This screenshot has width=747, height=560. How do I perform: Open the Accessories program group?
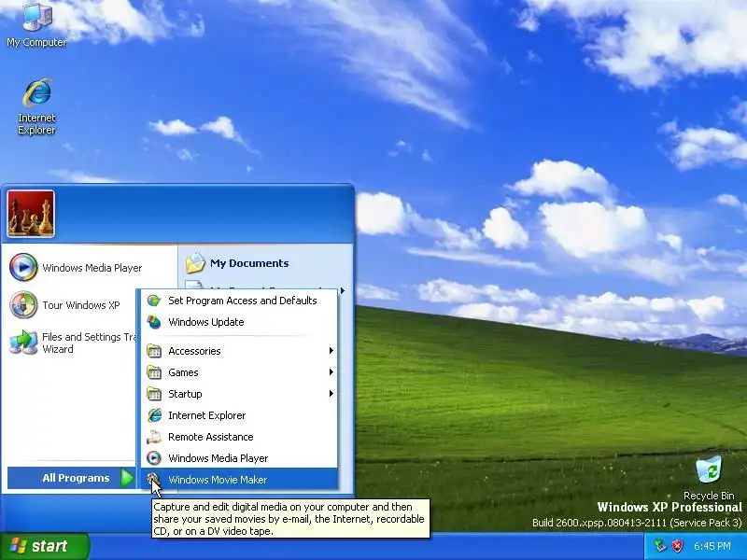[x=239, y=351]
